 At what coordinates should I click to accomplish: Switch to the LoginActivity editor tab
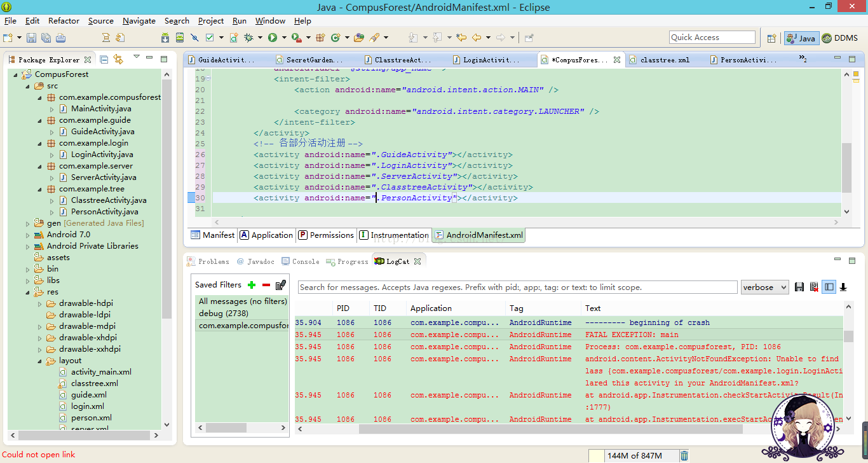point(491,60)
